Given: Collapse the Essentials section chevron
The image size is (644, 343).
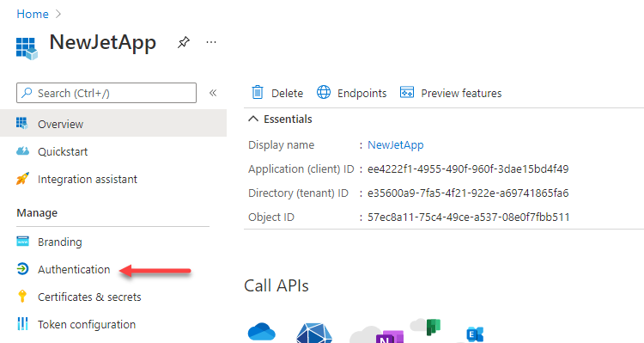Looking at the screenshot, I should point(253,119).
